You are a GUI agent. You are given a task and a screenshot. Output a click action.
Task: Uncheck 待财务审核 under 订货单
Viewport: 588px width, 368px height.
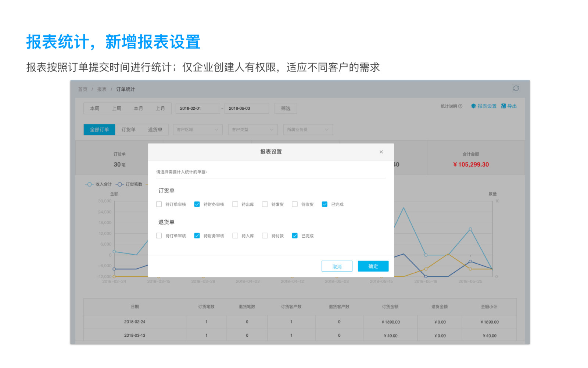point(197,204)
